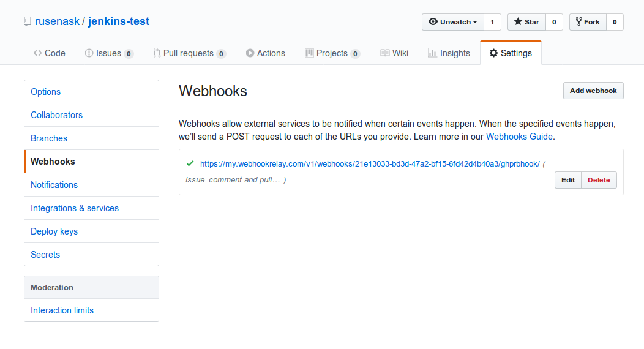644x349 pixels.
Task: Switch to the Issues tab
Action: (109, 53)
